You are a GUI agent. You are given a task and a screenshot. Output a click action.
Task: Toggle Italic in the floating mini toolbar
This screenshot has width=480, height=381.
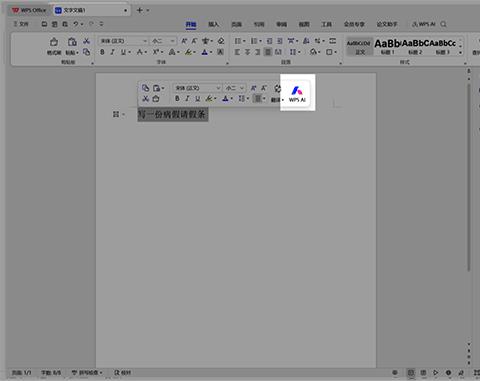pos(187,98)
